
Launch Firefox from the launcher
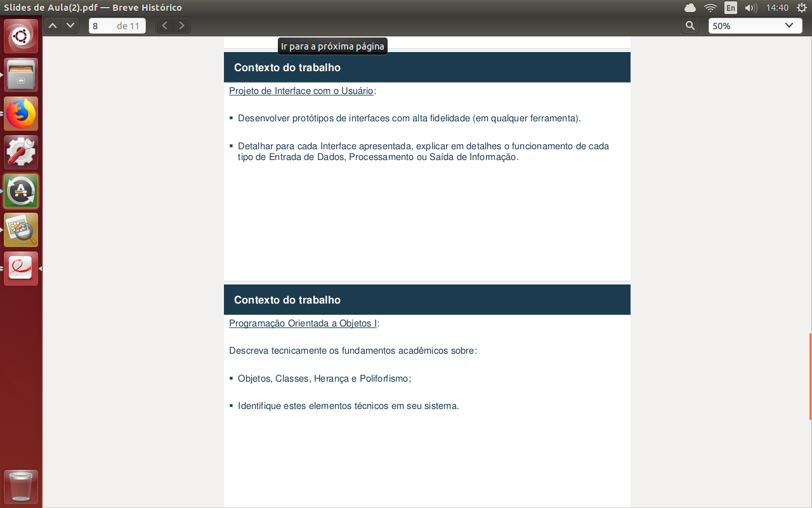pos(21,114)
